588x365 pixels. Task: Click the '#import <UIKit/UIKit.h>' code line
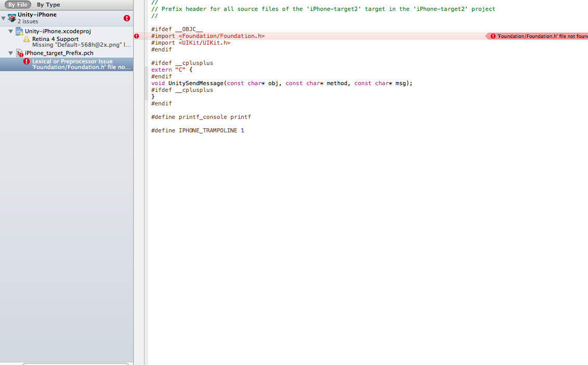click(x=190, y=43)
